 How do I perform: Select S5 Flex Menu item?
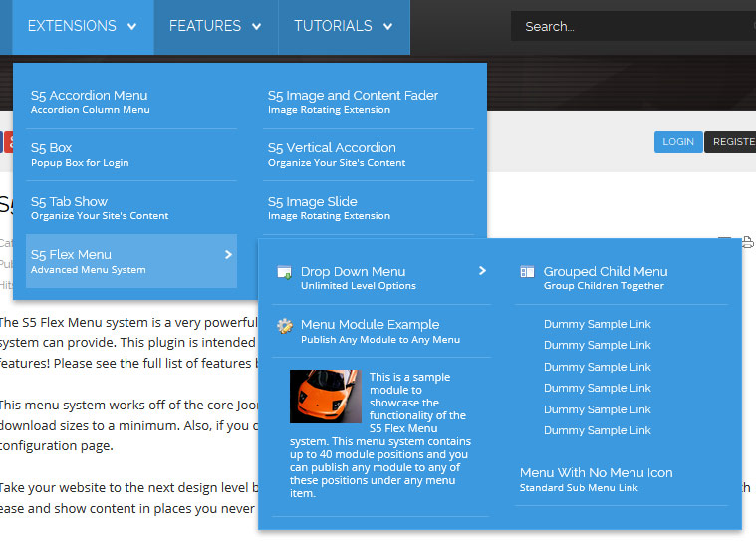(131, 261)
